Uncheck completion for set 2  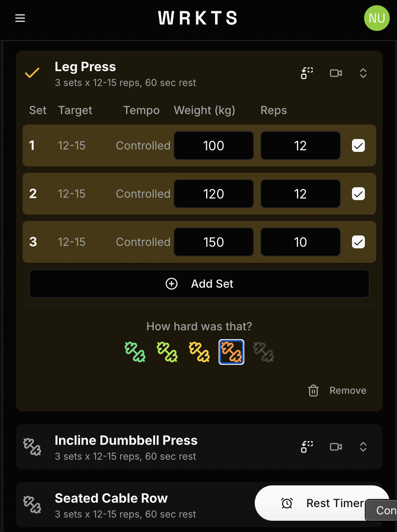click(358, 194)
